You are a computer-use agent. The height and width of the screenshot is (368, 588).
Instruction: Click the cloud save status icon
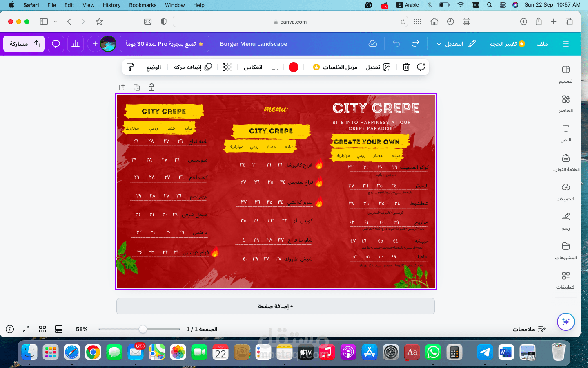pos(373,44)
